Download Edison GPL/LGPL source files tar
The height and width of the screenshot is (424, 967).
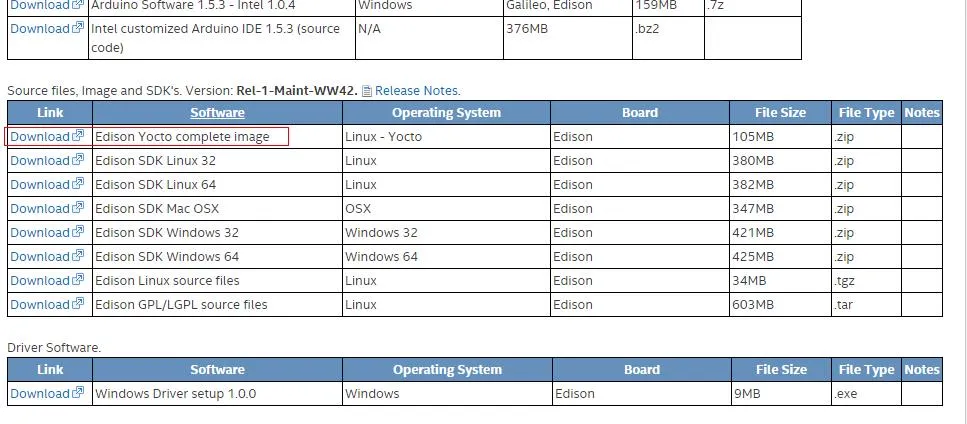coord(40,304)
